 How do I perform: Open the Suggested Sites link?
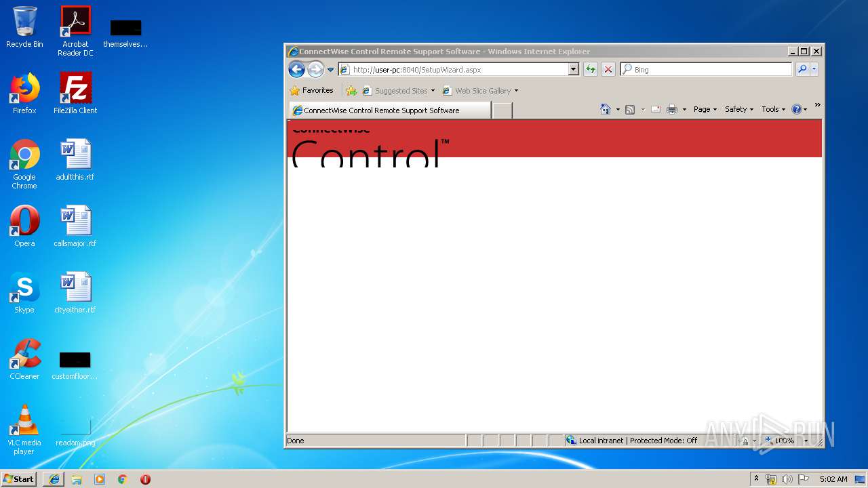click(x=399, y=91)
